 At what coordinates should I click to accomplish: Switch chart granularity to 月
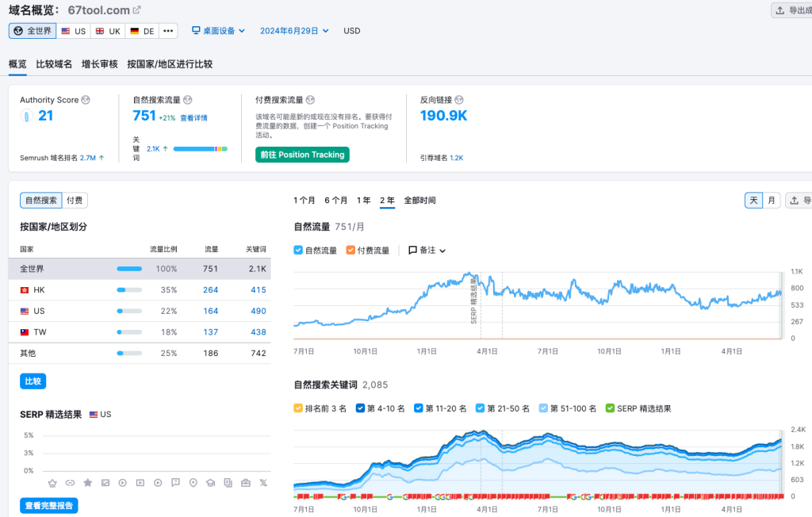tap(771, 200)
